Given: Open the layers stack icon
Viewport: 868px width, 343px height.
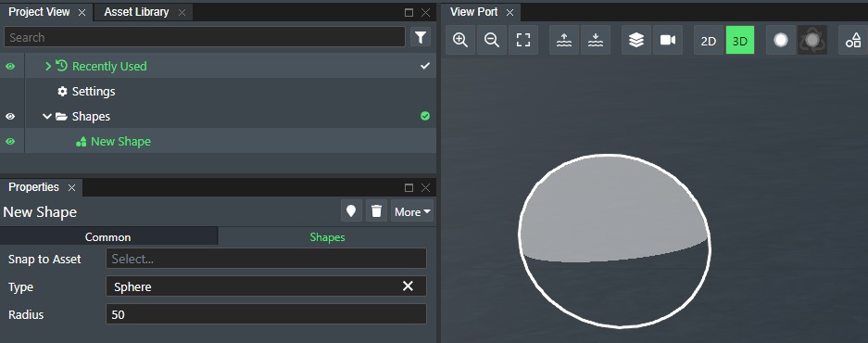Looking at the screenshot, I should coord(636,40).
